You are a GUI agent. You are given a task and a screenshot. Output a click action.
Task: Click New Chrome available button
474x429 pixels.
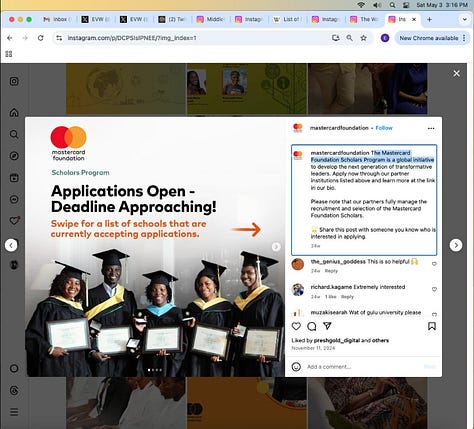tap(428, 38)
